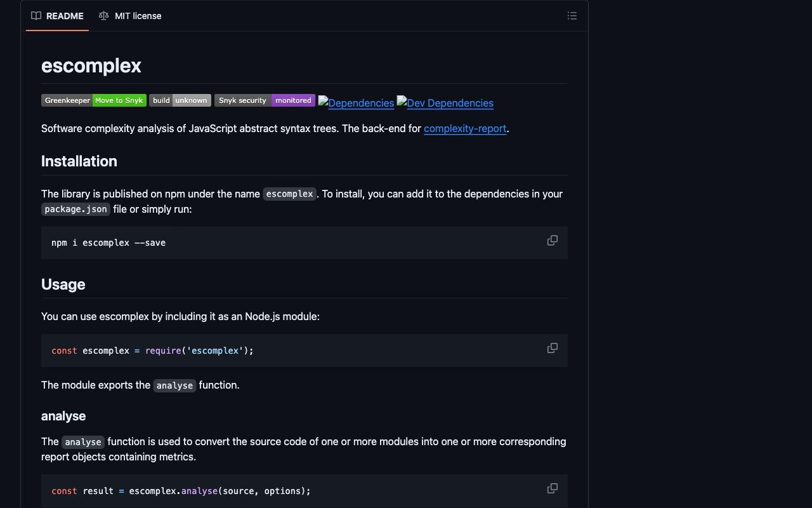Click the Snyk security monitored badge
The width and height of the screenshot is (812, 508).
[265, 100]
